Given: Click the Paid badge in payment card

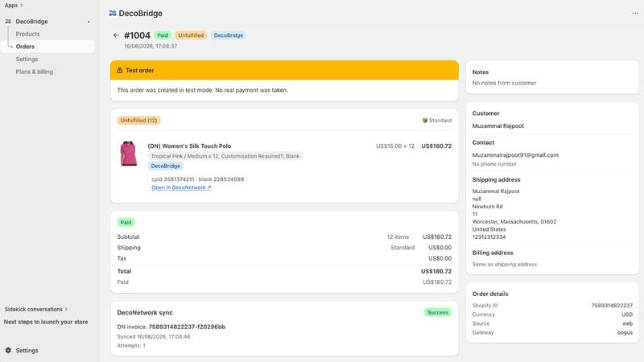Looking at the screenshot, I should coord(126,222).
